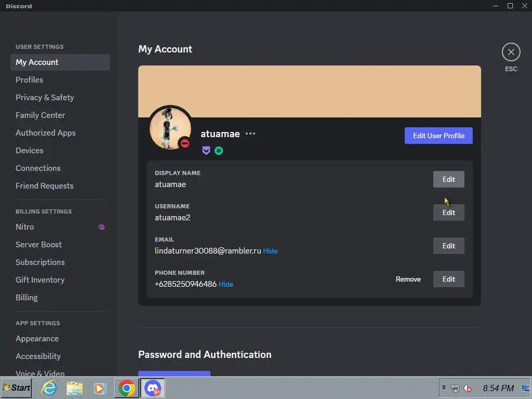This screenshot has width=532, height=399.
Task: Open the file explorer folder taskbar icon
Action: [75, 388]
